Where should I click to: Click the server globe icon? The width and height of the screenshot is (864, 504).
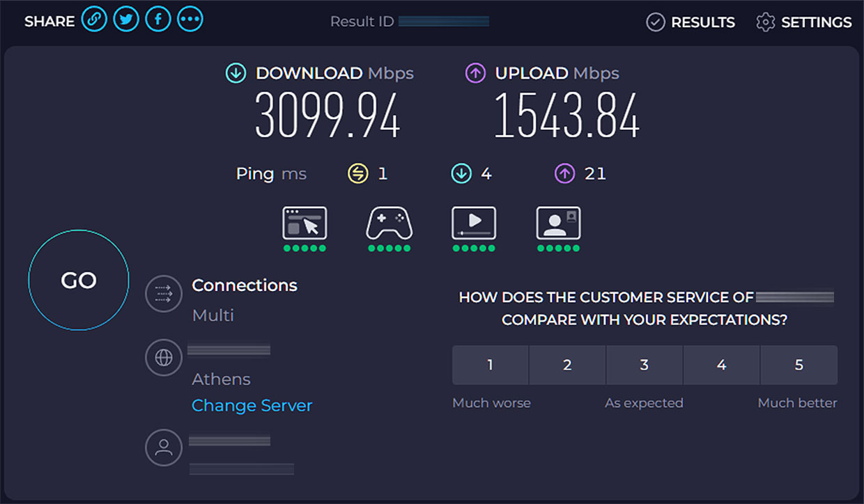pos(164,358)
